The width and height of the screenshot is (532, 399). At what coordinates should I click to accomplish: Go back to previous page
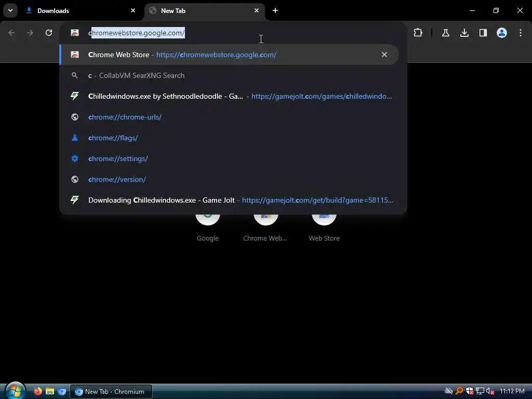11,33
